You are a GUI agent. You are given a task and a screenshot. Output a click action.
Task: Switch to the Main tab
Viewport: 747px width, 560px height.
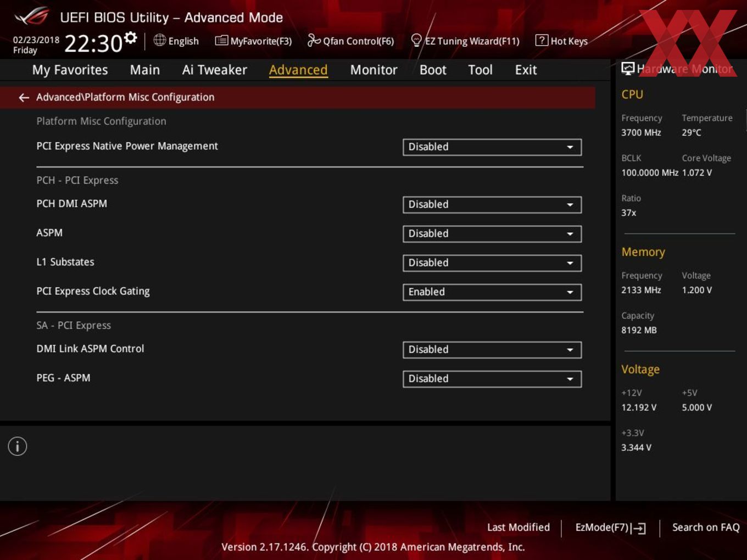145,70
